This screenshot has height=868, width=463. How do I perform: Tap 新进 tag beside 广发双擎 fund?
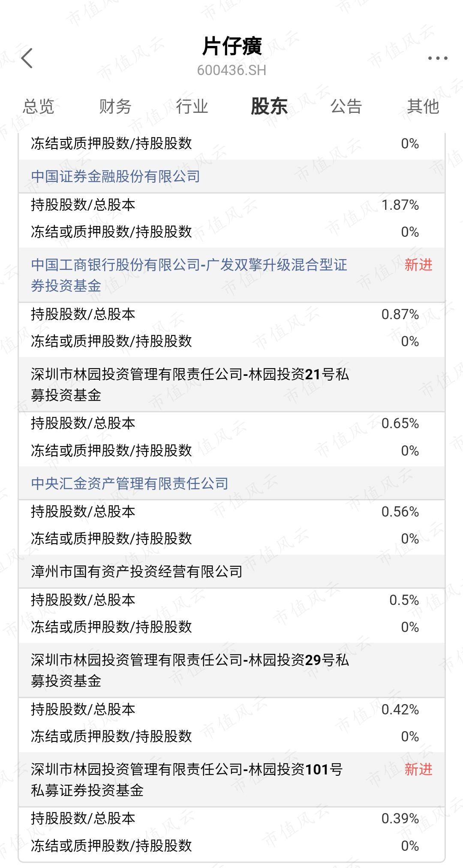click(x=418, y=265)
